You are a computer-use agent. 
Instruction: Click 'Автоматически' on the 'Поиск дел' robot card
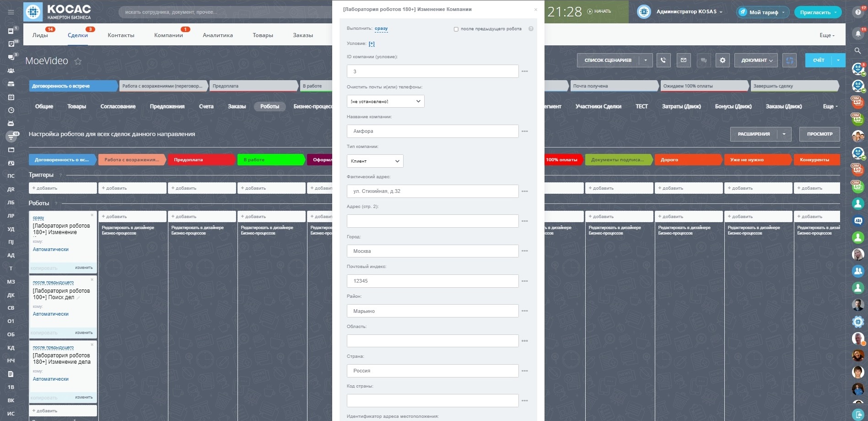coord(51,314)
